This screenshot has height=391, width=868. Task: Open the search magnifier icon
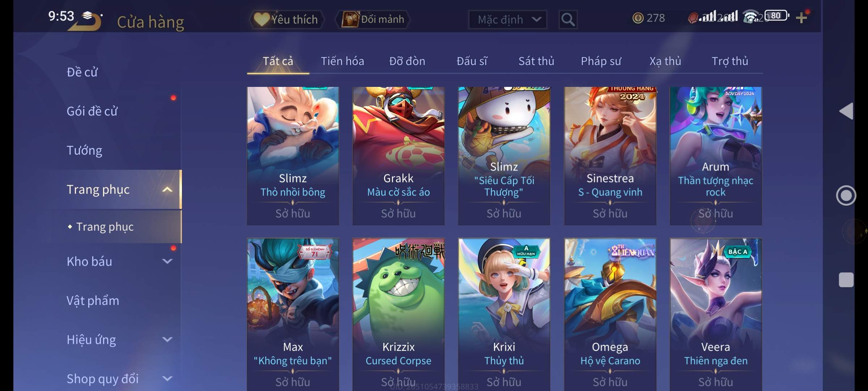click(x=568, y=20)
